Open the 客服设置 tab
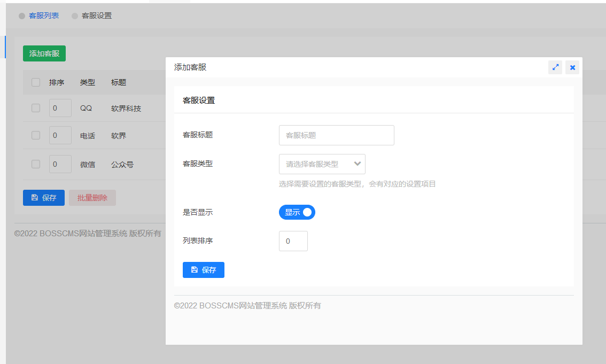 97,16
